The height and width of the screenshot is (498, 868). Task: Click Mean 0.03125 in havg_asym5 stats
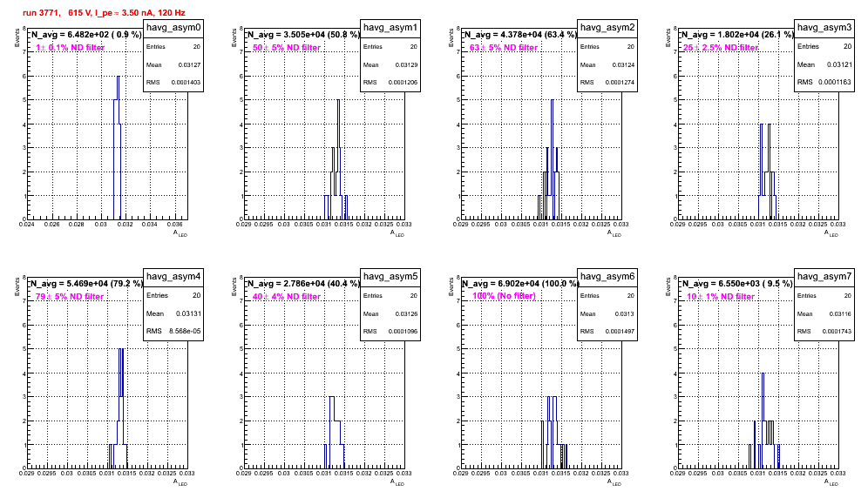point(390,313)
